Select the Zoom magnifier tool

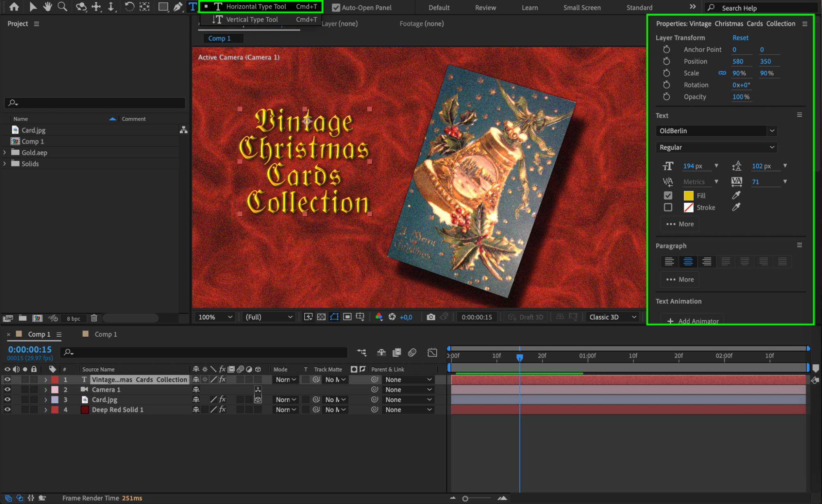click(x=63, y=7)
